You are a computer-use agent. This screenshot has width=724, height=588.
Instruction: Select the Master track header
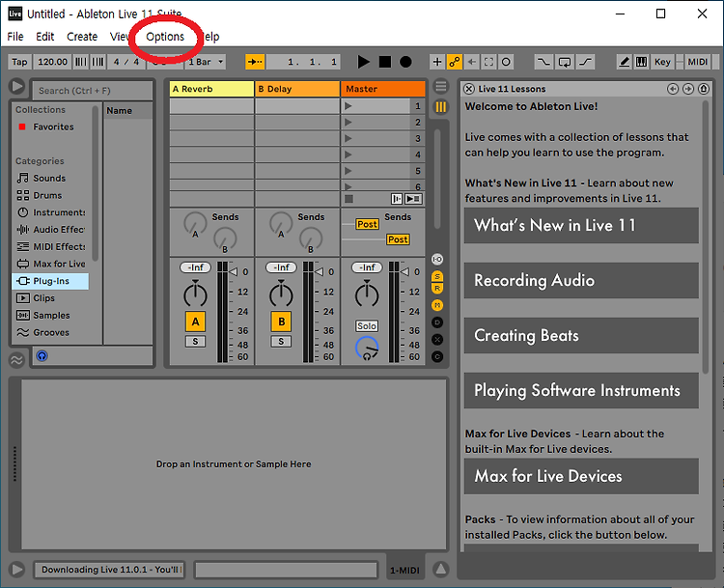coord(383,89)
